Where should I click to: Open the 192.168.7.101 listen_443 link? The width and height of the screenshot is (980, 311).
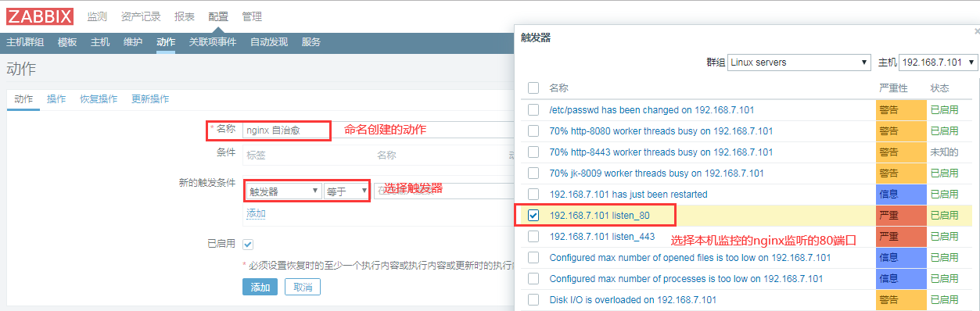[602, 236]
